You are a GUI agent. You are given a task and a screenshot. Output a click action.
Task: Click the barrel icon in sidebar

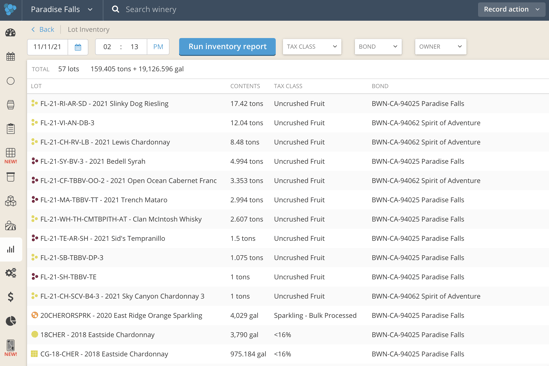point(11,105)
